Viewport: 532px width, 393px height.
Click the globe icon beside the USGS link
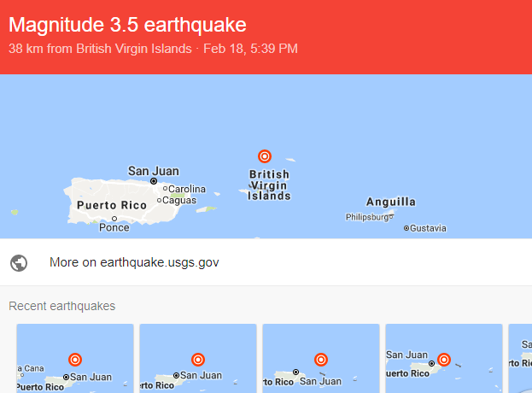[x=19, y=263]
